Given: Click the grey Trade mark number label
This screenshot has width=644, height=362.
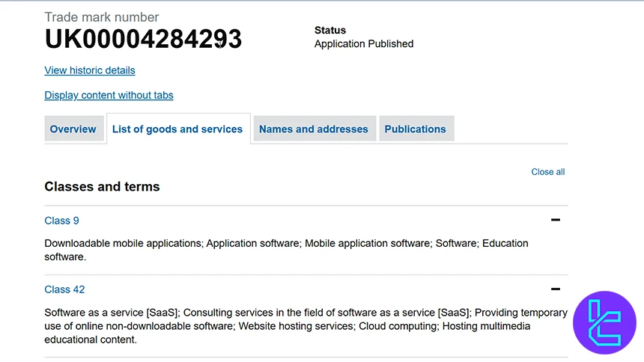Looking at the screenshot, I should tap(102, 16).
